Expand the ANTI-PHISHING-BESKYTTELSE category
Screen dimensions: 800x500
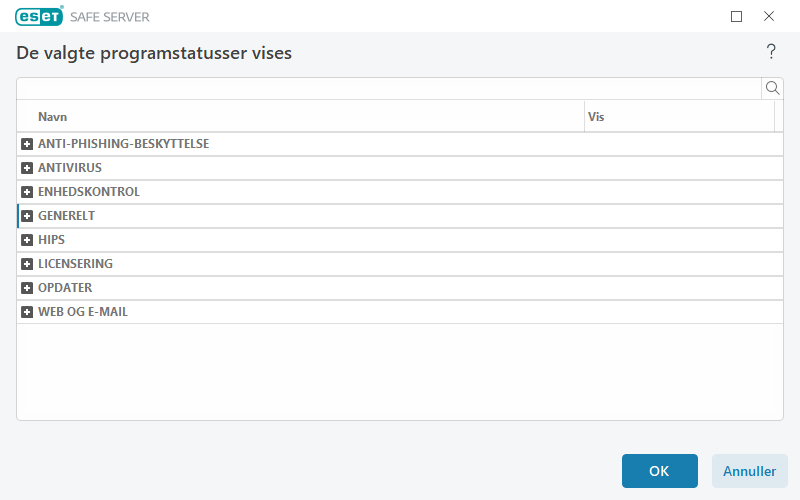28,144
